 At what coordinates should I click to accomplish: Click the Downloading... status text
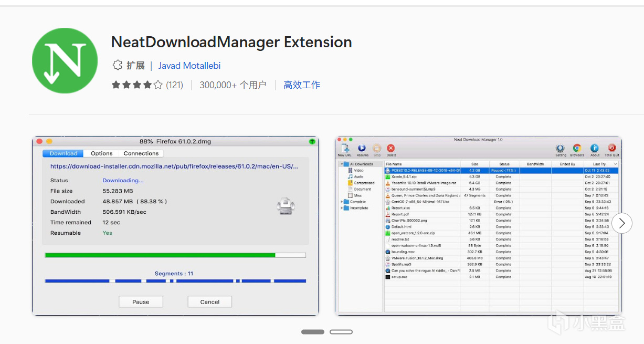(x=123, y=181)
